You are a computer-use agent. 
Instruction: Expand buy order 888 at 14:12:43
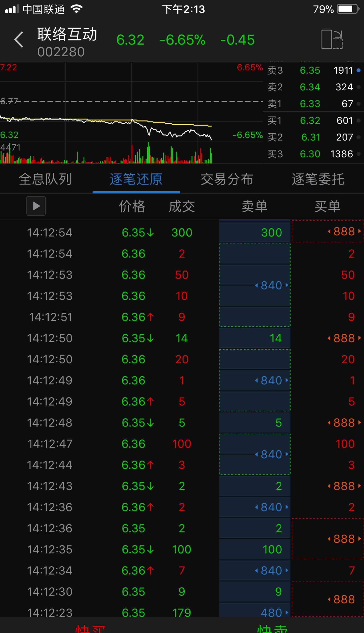tap(344, 486)
